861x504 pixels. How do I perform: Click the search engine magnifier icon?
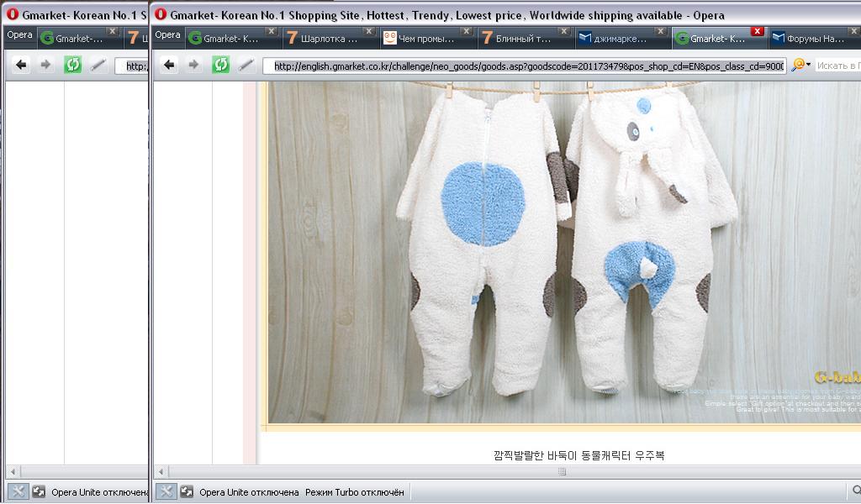click(798, 66)
